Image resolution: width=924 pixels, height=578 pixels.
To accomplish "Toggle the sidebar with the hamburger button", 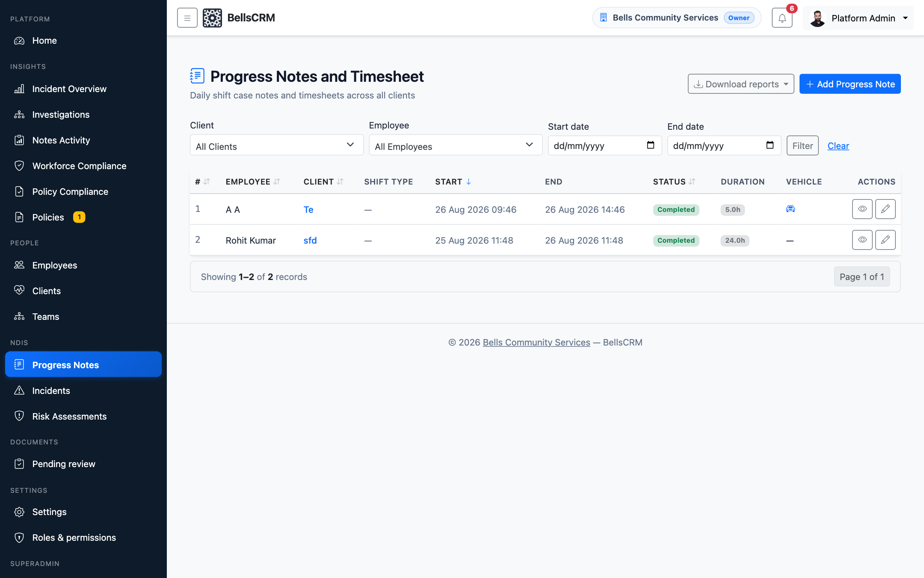I will (187, 18).
